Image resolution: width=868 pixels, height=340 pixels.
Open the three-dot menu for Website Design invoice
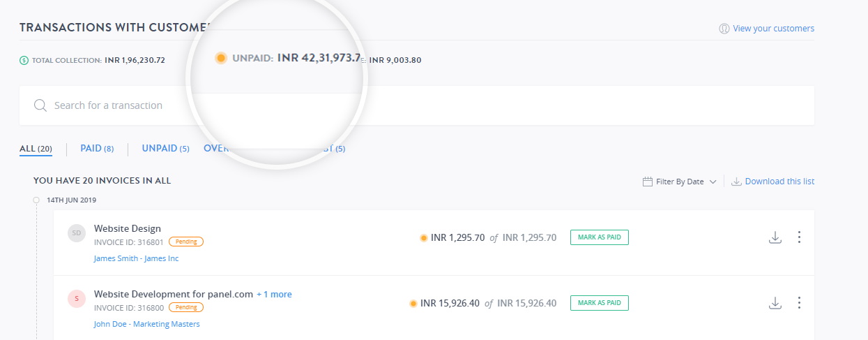799,237
